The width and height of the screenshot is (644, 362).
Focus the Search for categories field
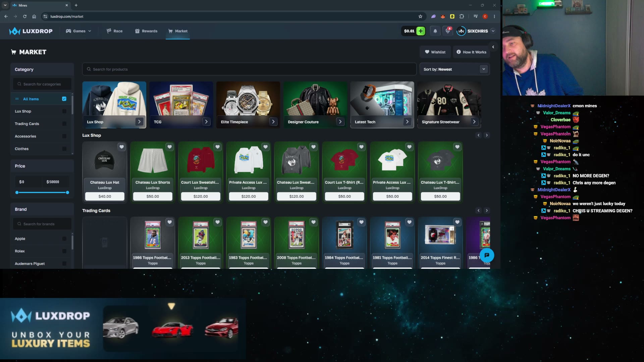coord(42,84)
